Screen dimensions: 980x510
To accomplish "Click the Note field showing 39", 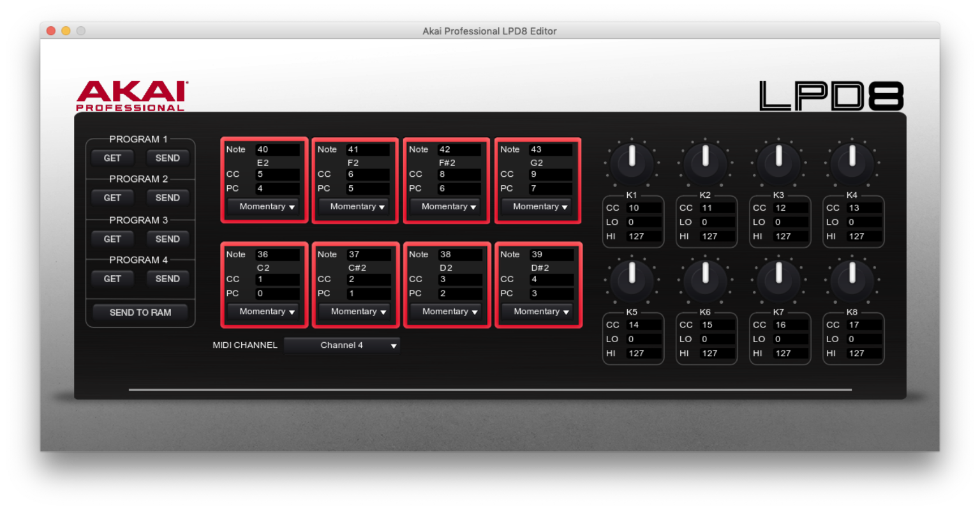I will pos(551,255).
